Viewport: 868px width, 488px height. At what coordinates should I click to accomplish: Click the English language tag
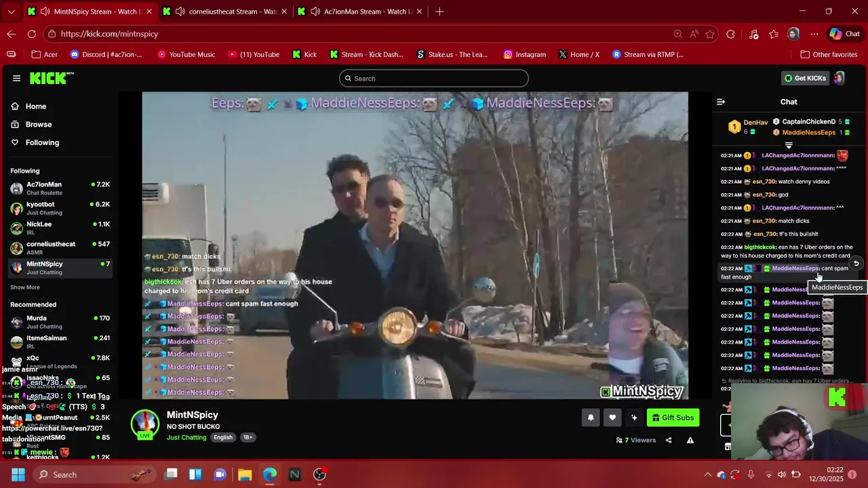(x=223, y=437)
